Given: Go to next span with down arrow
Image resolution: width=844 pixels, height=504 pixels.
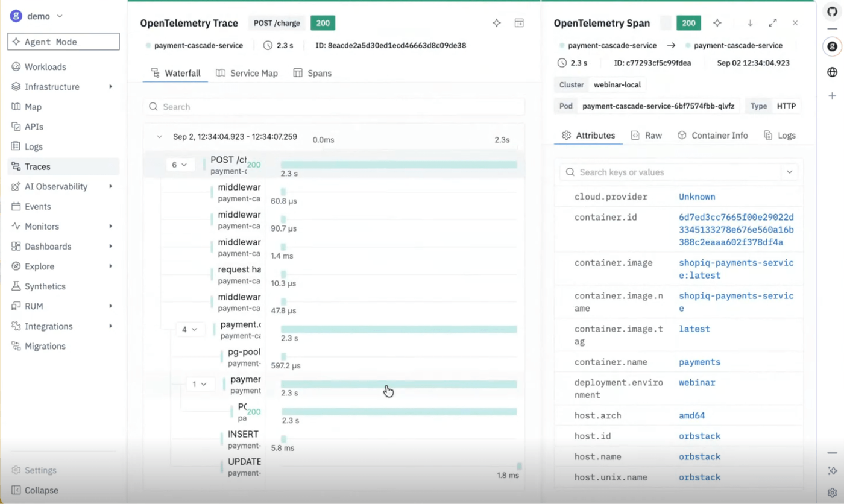Looking at the screenshot, I should click(x=750, y=23).
